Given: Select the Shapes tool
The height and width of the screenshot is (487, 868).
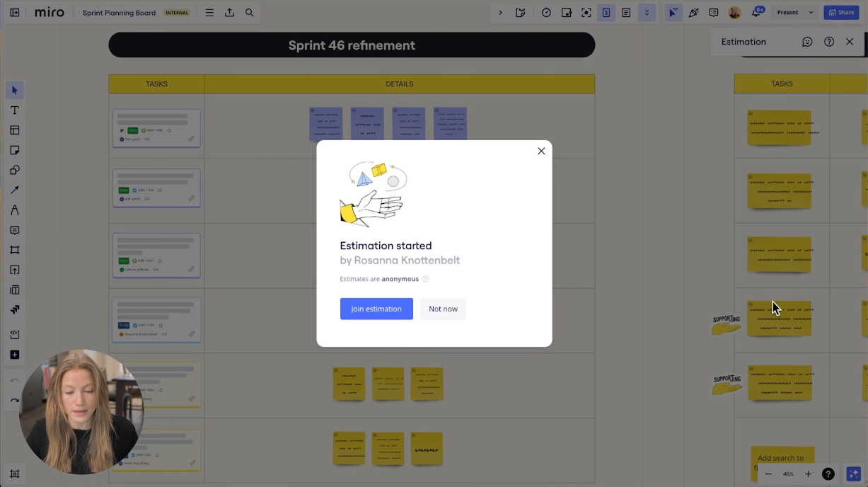Looking at the screenshot, I should click(14, 170).
